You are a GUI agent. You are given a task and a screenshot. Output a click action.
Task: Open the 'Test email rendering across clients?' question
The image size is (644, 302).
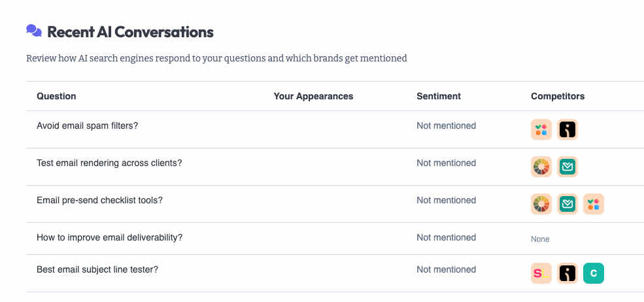click(109, 163)
